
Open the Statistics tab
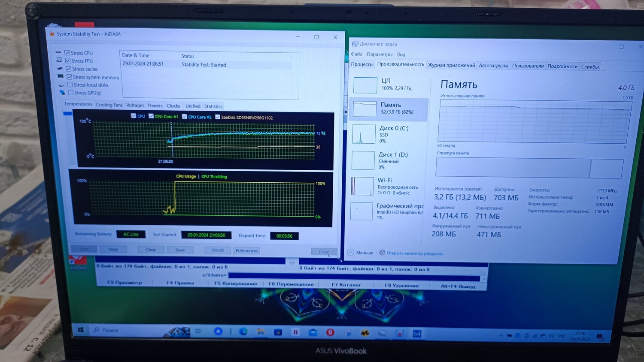[213, 106]
